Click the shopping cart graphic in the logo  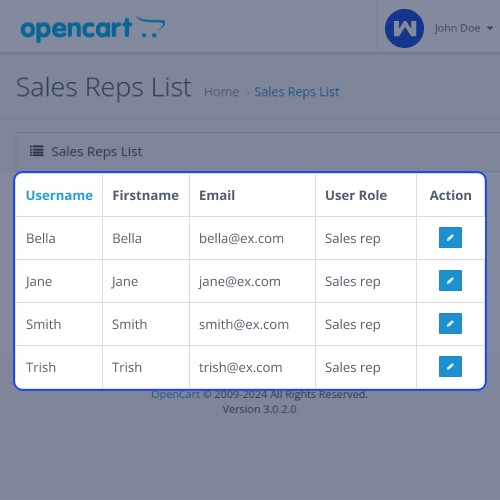click(151, 27)
